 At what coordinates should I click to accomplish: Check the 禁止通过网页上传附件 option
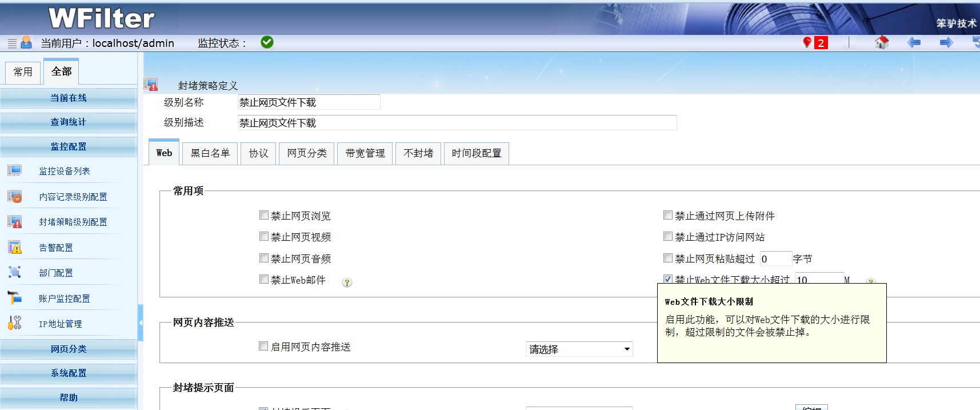coord(668,216)
